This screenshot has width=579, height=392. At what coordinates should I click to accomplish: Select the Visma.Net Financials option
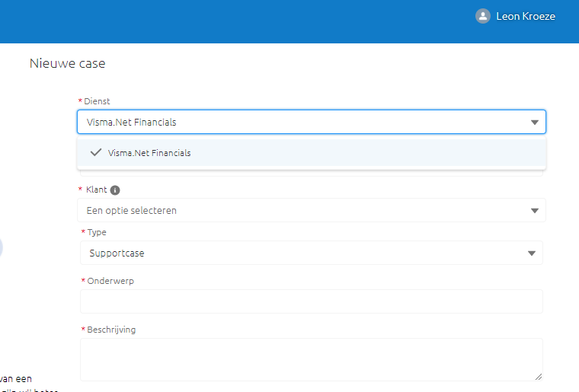tap(312, 153)
